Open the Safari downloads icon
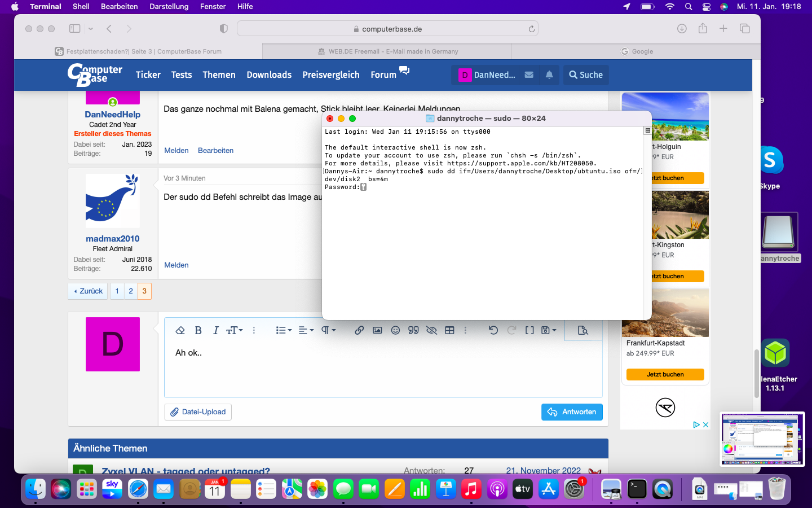The height and width of the screenshot is (508, 812). point(682,29)
